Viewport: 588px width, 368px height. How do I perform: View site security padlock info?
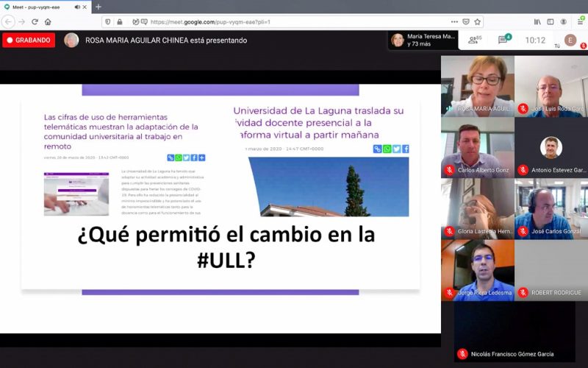pyautogui.click(x=120, y=22)
